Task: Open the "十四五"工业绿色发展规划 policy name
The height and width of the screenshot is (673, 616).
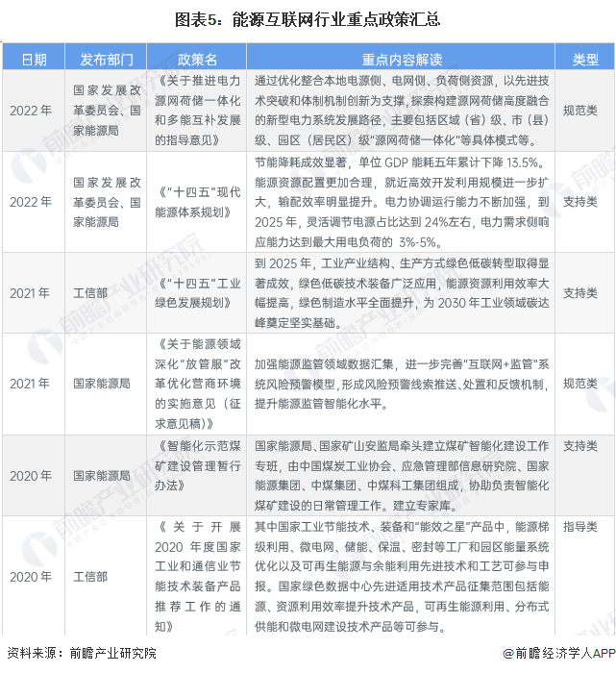Action: coord(197,292)
